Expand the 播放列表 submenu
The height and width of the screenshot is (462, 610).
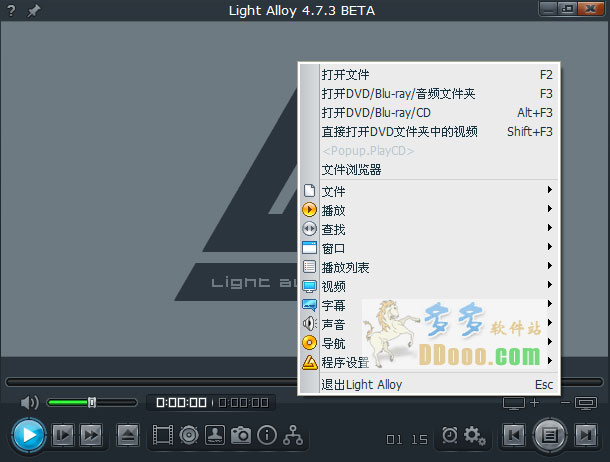click(429, 267)
